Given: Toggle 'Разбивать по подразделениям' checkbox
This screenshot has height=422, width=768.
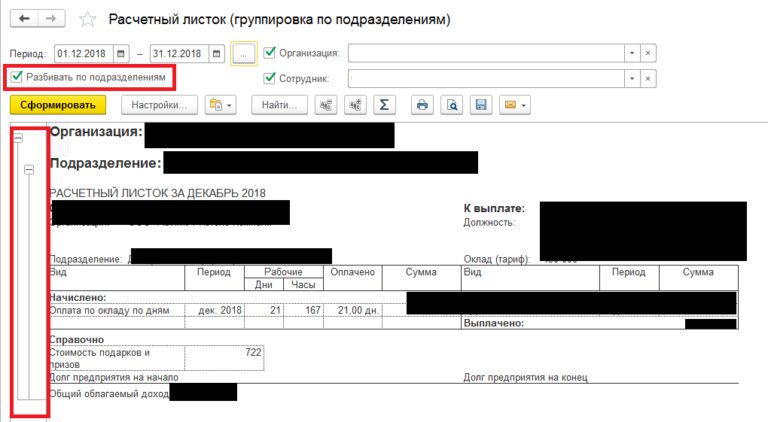Looking at the screenshot, I should coord(16,77).
